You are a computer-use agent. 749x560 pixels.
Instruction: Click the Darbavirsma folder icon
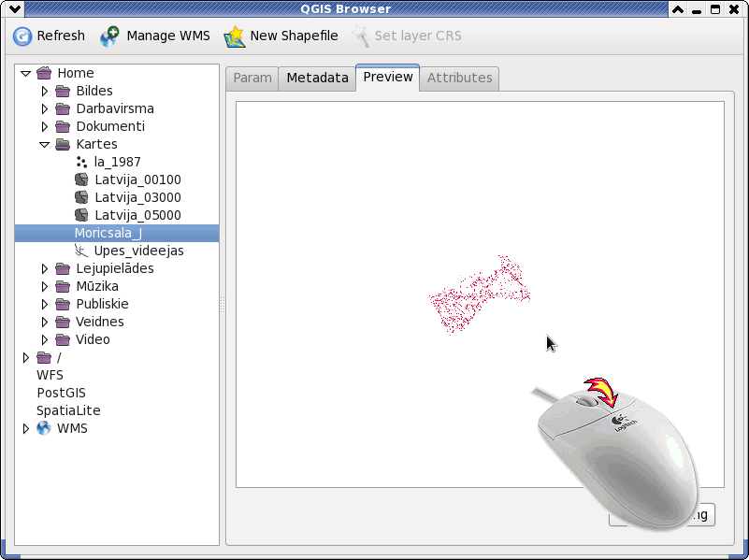[63, 108]
